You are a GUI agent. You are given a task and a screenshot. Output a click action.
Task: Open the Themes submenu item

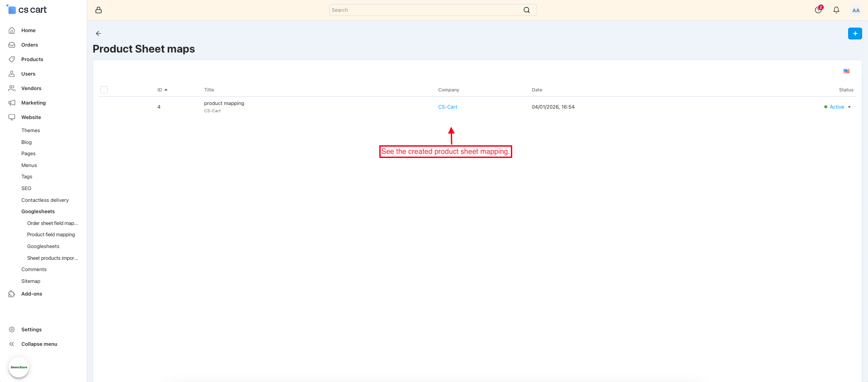click(31, 130)
